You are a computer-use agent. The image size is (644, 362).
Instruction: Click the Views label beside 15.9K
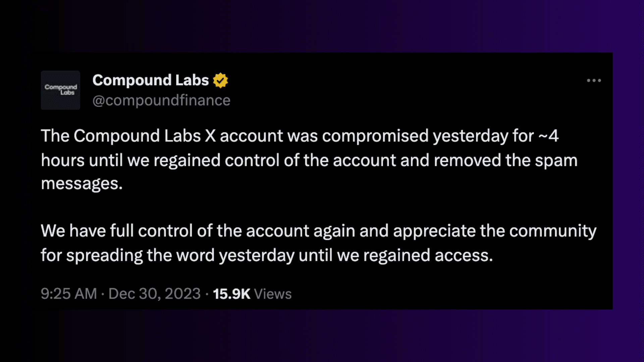273,294
